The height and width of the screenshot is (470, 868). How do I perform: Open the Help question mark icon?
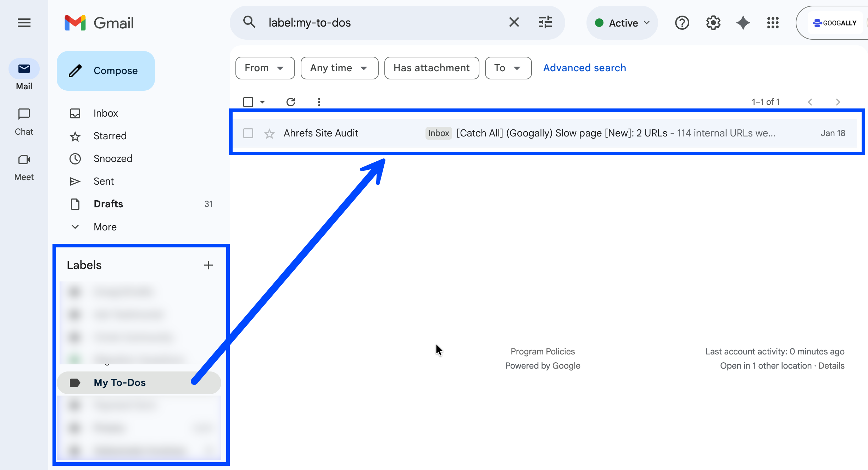click(x=682, y=23)
